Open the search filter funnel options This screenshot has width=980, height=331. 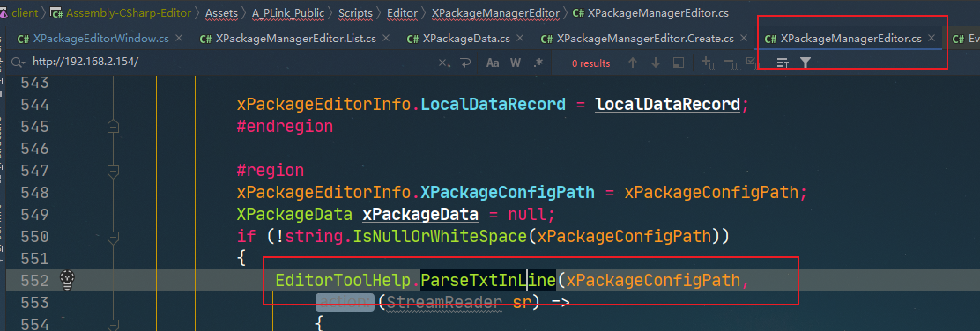click(806, 63)
